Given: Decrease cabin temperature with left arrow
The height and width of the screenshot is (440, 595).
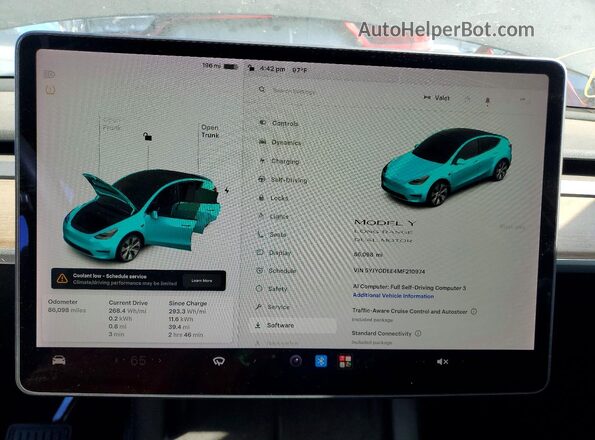Looking at the screenshot, I should 116,361.
